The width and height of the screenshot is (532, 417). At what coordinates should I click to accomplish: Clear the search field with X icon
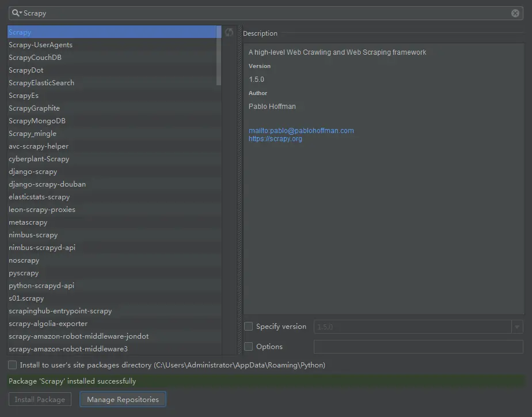tap(515, 13)
